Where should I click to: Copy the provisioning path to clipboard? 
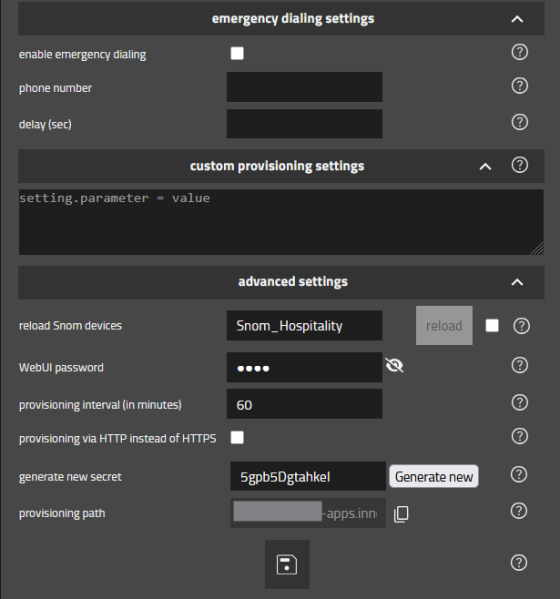point(401,514)
